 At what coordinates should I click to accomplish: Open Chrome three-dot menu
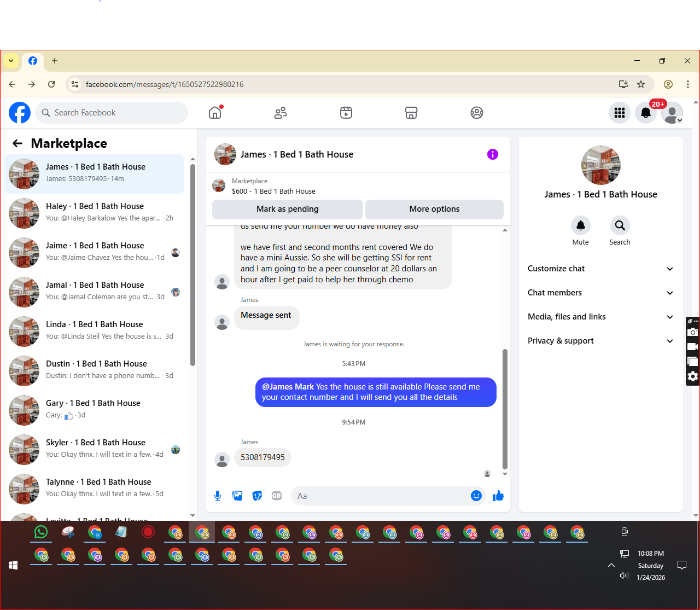point(688,84)
